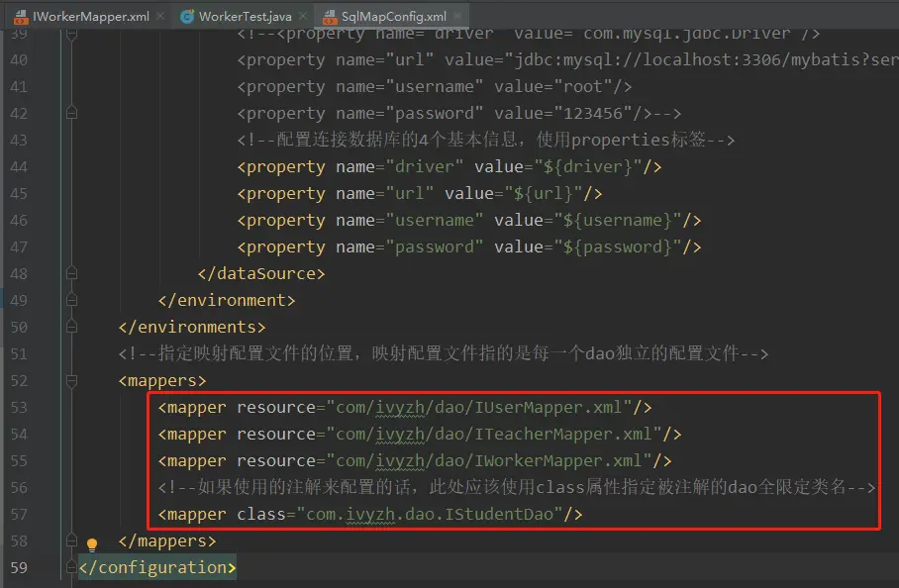Screen dimensions: 899x588
Task: Click the IUserMapper.xml resource path
Action: click(x=479, y=407)
